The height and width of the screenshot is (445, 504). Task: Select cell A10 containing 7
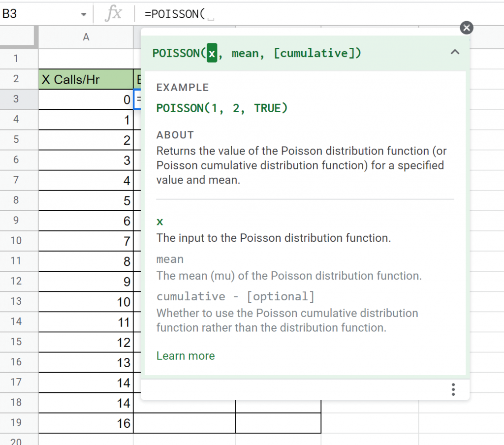(x=86, y=241)
